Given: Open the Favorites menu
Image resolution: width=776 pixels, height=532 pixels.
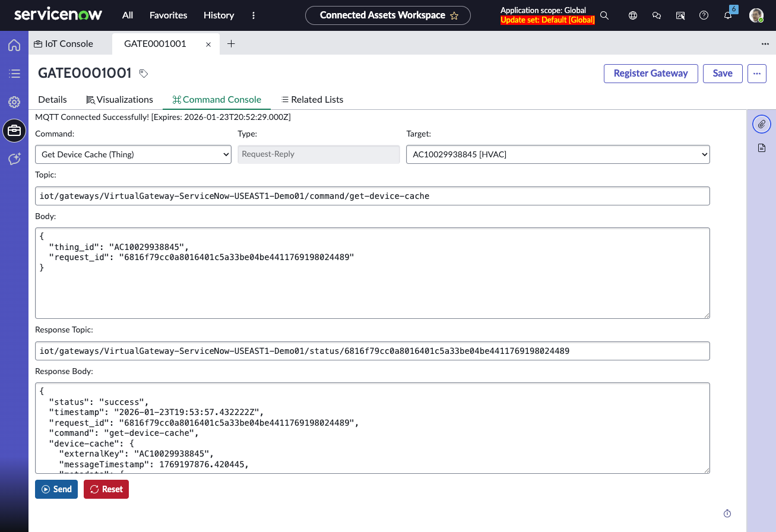Looking at the screenshot, I should (168, 15).
